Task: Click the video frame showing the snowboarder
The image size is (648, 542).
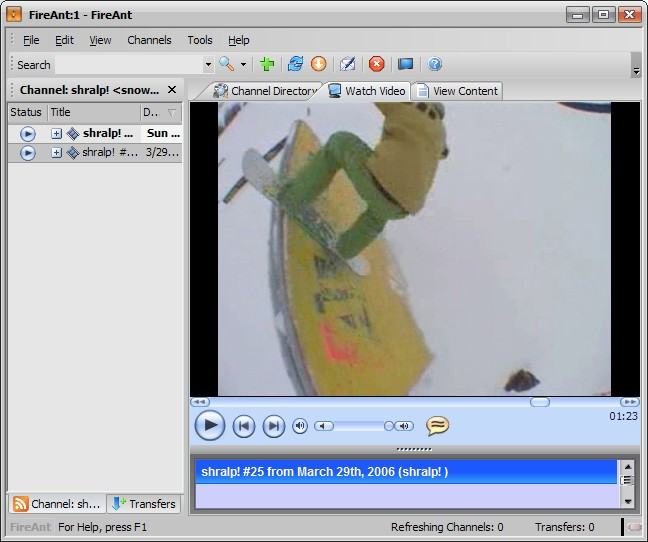Action: click(415, 249)
